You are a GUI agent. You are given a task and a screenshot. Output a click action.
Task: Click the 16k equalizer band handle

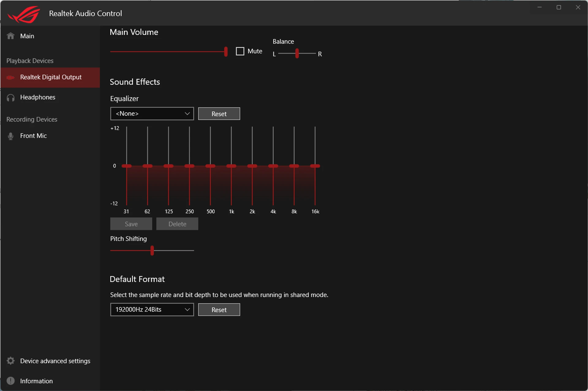(x=315, y=166)
